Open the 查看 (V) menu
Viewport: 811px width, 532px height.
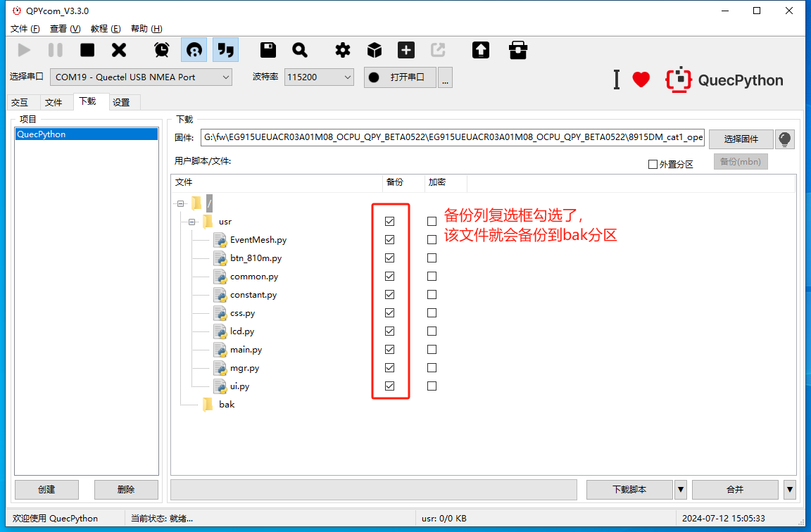click(x=65, y=29)
